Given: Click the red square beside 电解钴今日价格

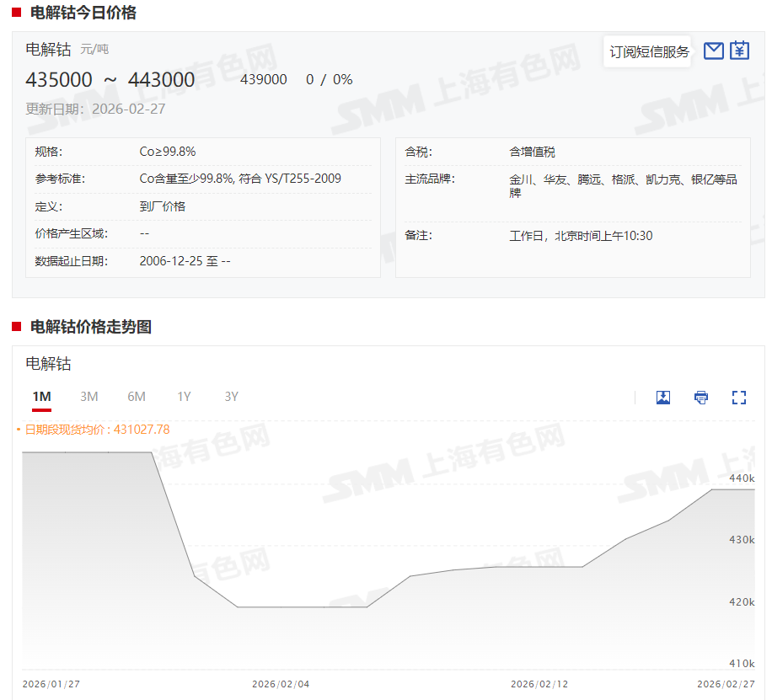Looking at the screenshot, I should [x=17, y=13].
